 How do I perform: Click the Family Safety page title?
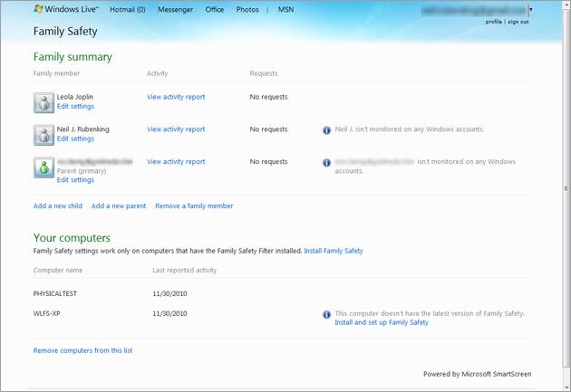coord(65,32)
